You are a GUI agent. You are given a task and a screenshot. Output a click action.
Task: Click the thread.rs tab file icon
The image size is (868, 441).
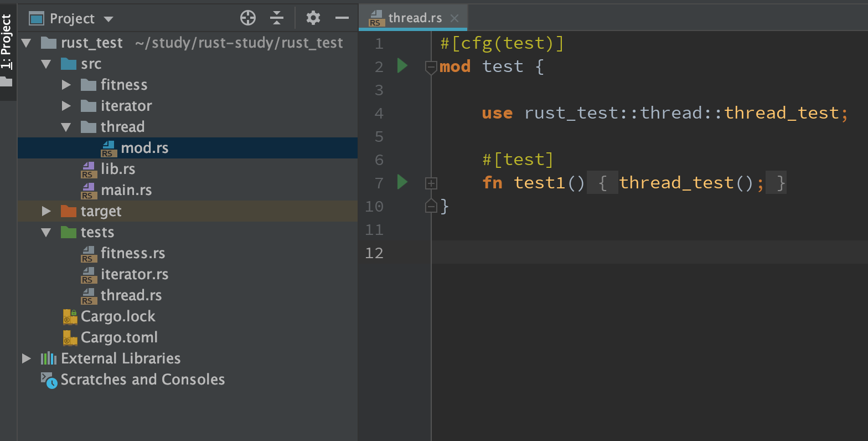[376, 18]
